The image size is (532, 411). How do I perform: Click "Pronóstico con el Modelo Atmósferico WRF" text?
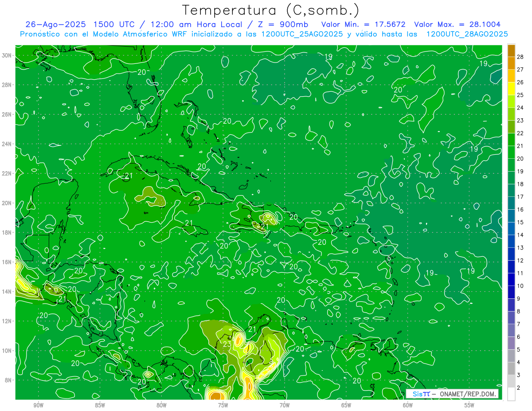tap(104, 34)
